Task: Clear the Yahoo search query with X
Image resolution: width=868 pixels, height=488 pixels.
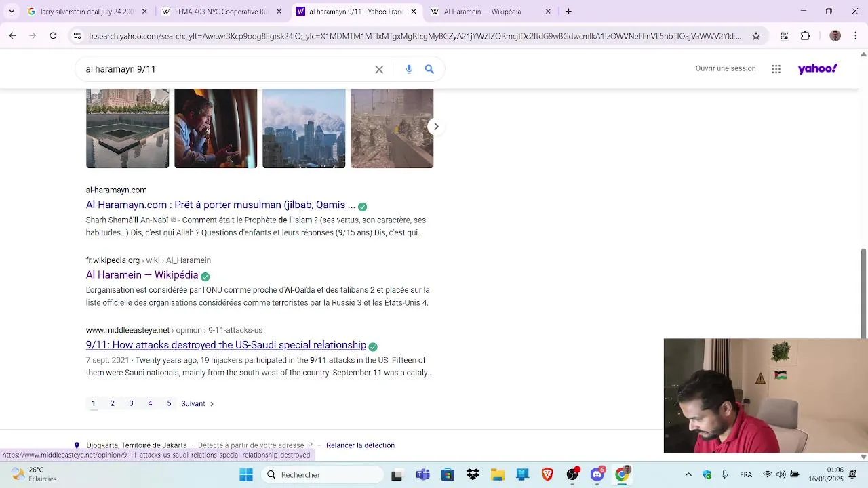Action: click(379, 69)
